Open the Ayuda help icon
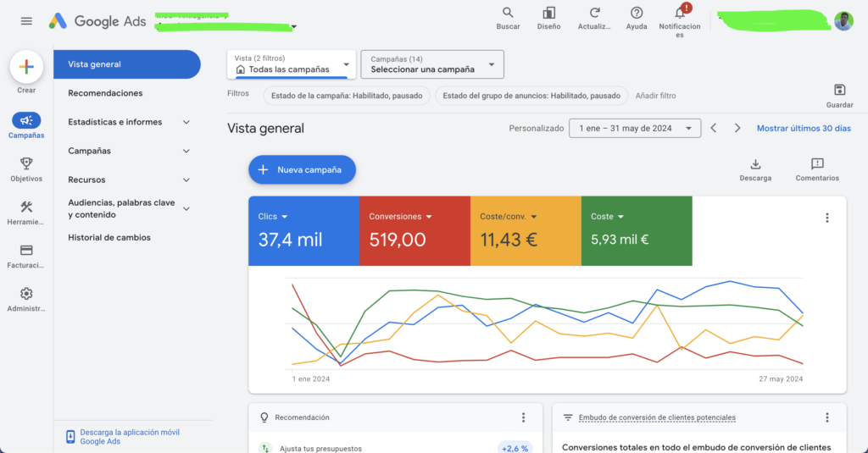This screenshot has height=453, width=868. [637, 14]
